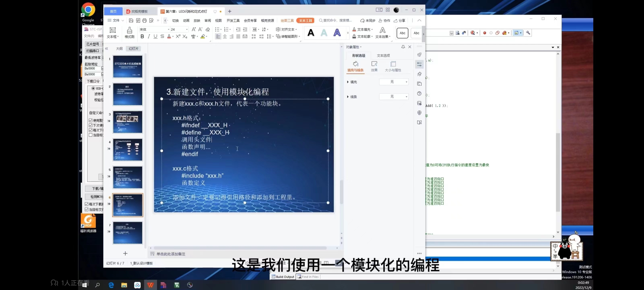Click the 分享 share button
Image resolution: width=644 pixels, height=290 pixels.
click(399, 21)
